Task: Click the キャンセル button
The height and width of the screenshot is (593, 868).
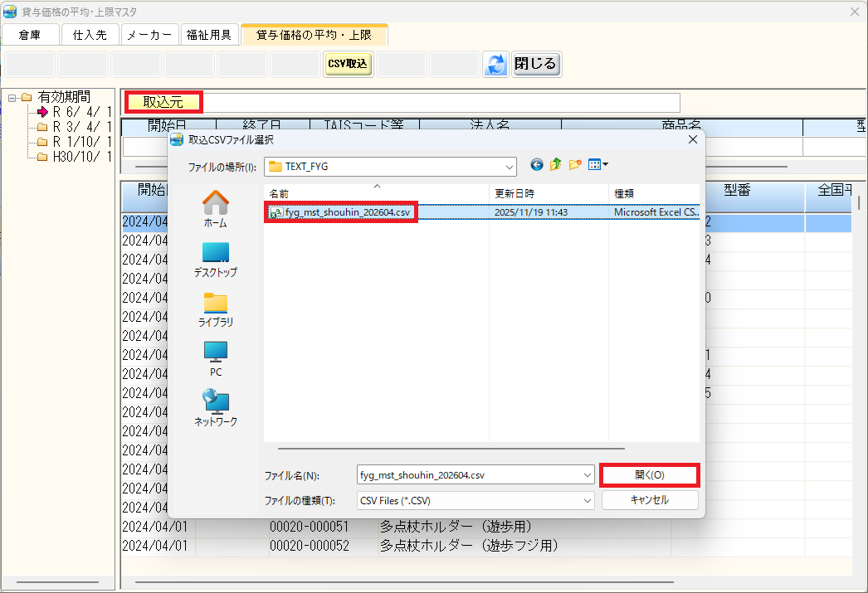Action: [649, 500]
